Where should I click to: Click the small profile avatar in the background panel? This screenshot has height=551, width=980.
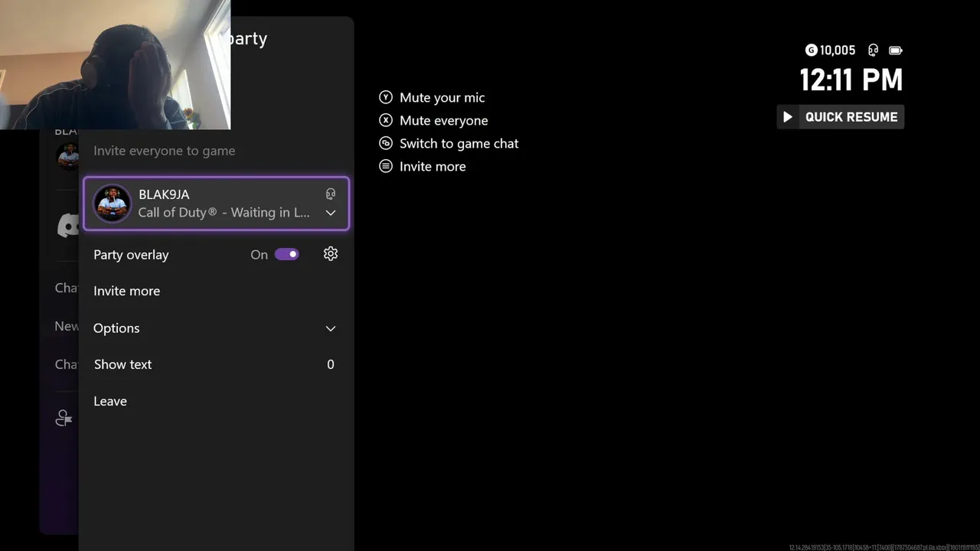pyautogui.click(x=68, y=155)
